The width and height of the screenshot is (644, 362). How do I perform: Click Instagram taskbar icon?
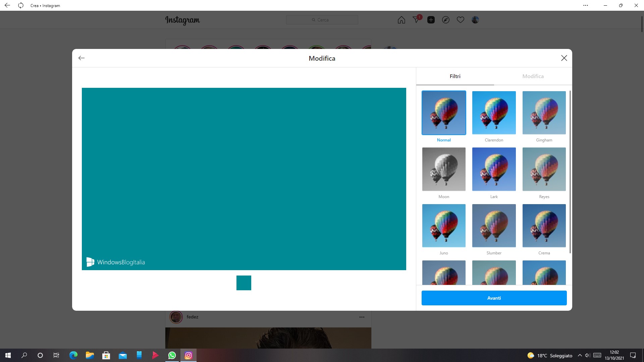click(189, 355)
